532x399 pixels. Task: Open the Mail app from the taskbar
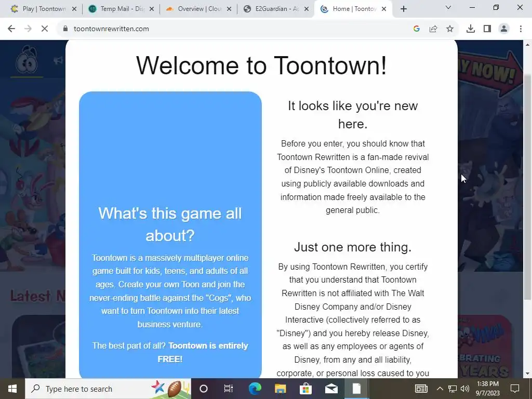(x=331, y=389)
